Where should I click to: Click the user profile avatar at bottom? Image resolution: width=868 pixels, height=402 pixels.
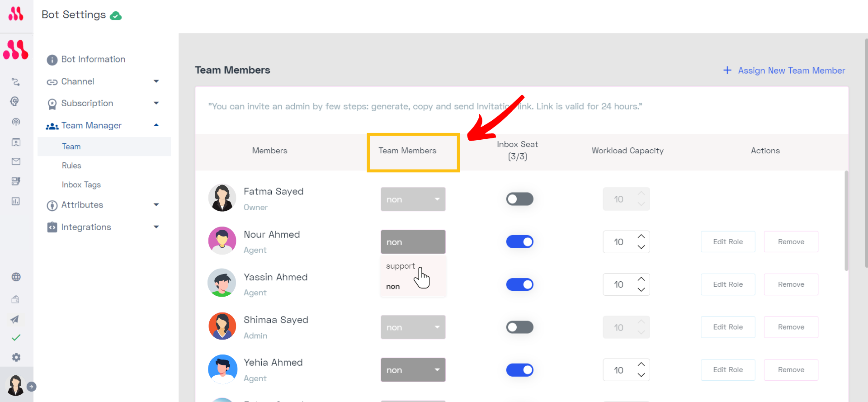pos(15,385)
